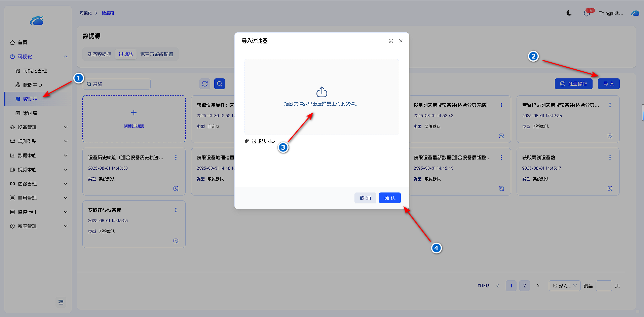Toggle dark mode with the moon icon

[x=569, y=13]
